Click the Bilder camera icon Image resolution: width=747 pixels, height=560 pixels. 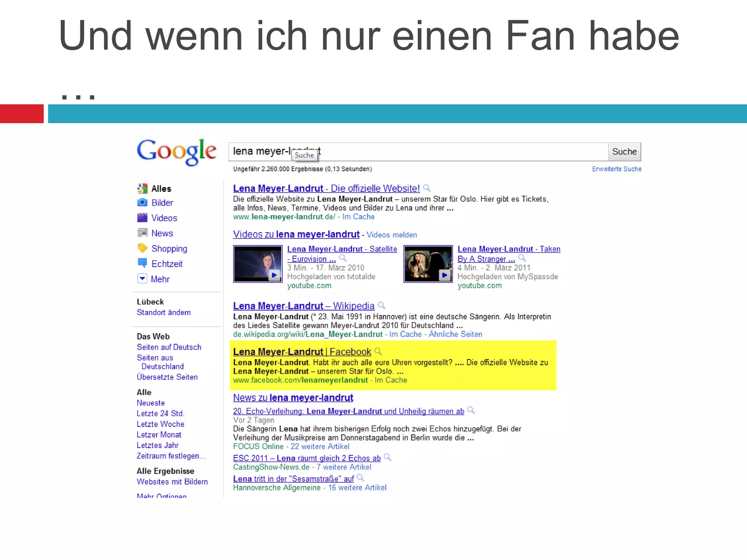[x=142, y=202]
